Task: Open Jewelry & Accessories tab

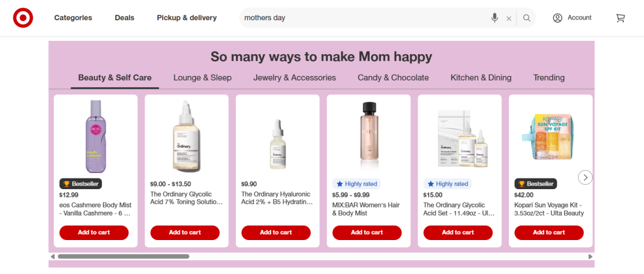Action: pyautogui.click(x=294, y=78)
